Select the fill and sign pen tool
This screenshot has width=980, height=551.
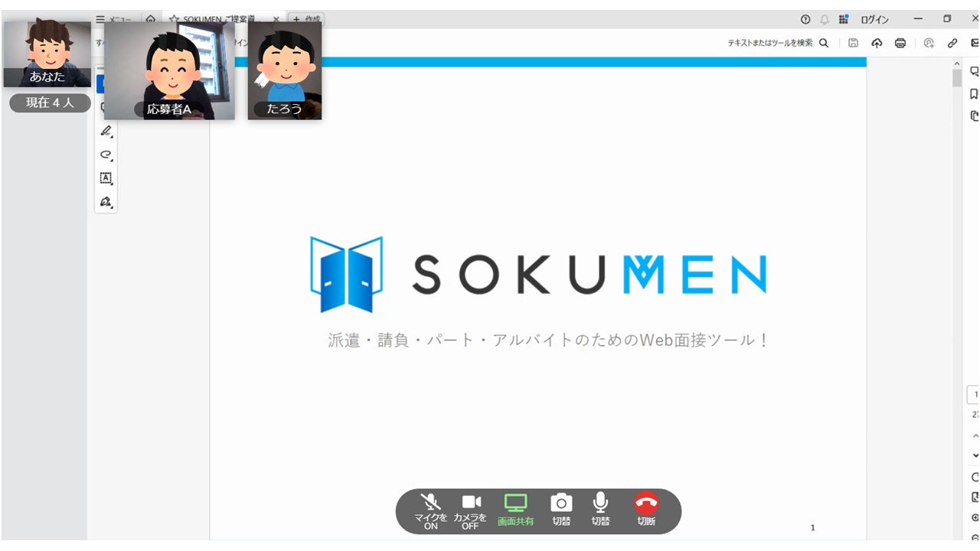pos(106,202)
